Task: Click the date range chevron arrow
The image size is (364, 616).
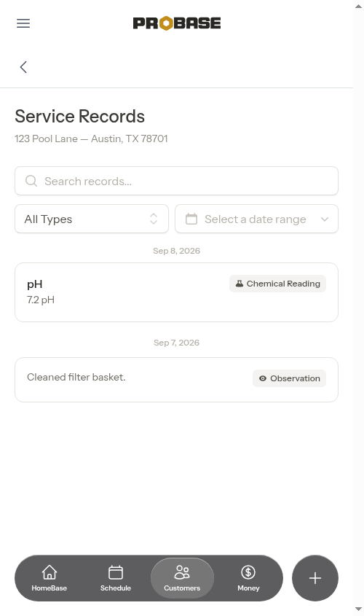Action: 325,219
